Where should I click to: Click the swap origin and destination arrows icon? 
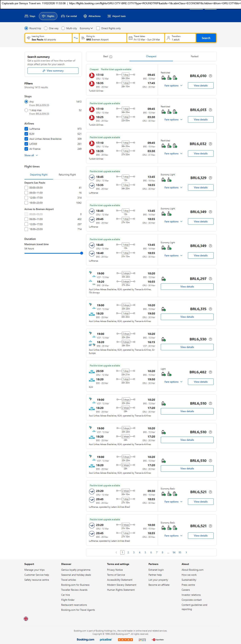coord(76,38)
